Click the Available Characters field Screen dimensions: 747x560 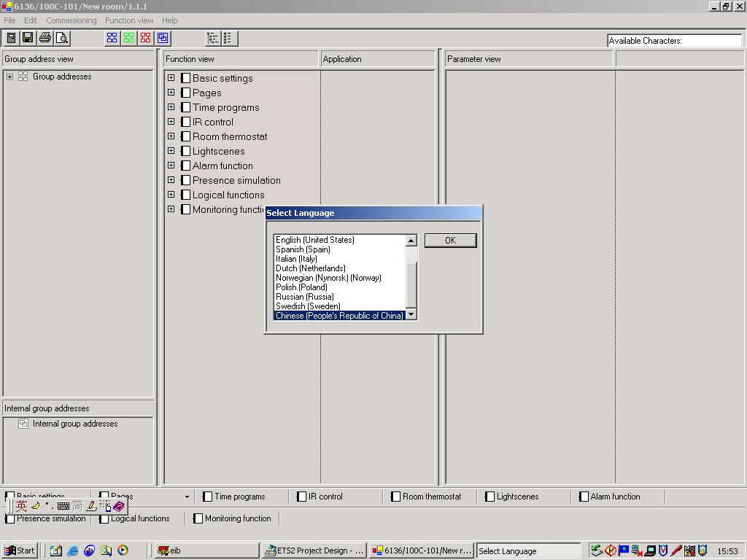(x=674, y=41)
